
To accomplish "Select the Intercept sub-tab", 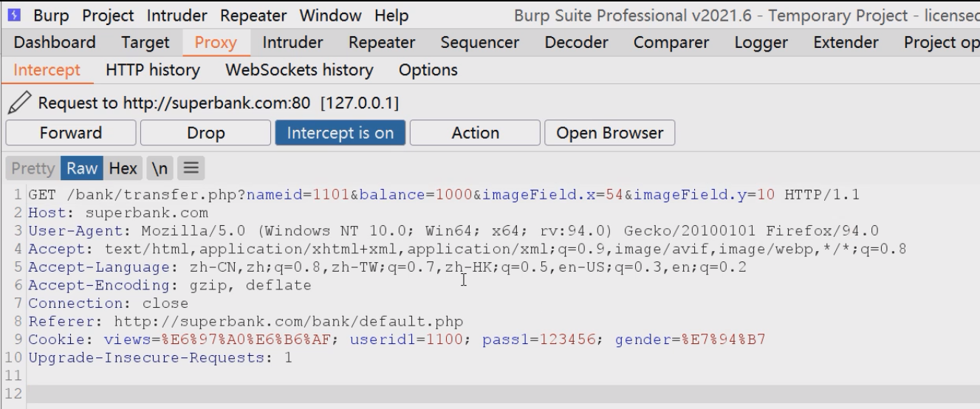I will pos(47,70).
